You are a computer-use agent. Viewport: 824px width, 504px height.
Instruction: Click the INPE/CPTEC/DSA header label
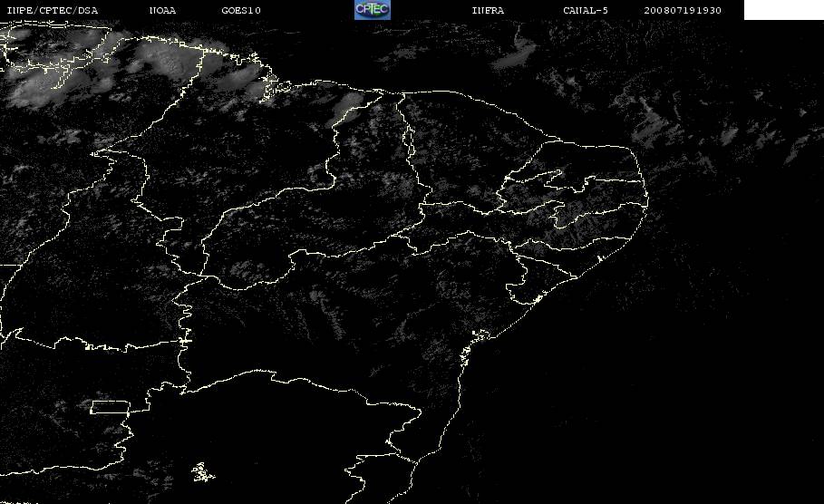(52, 10)
